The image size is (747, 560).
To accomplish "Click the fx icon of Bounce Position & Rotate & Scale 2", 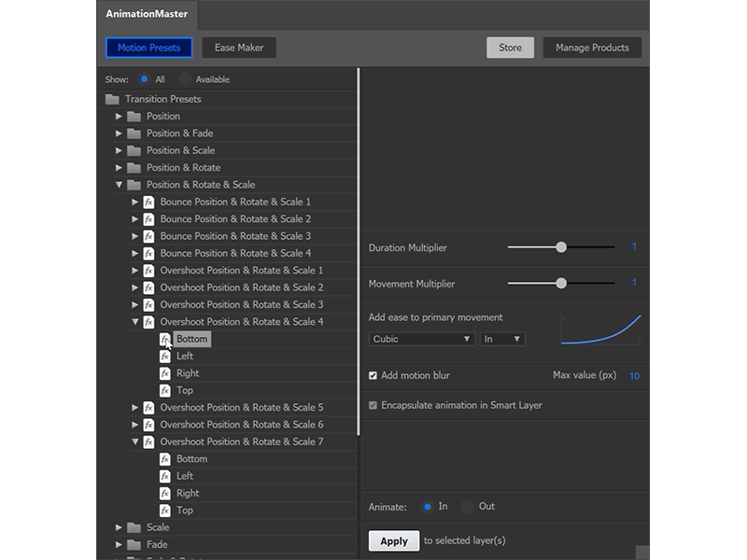I will 149,219.
